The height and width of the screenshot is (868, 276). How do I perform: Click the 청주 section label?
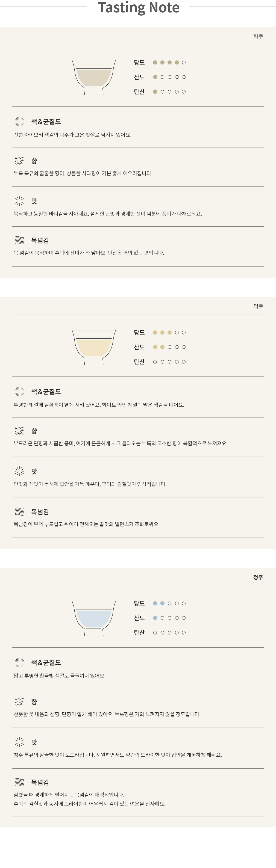[258, 577]
